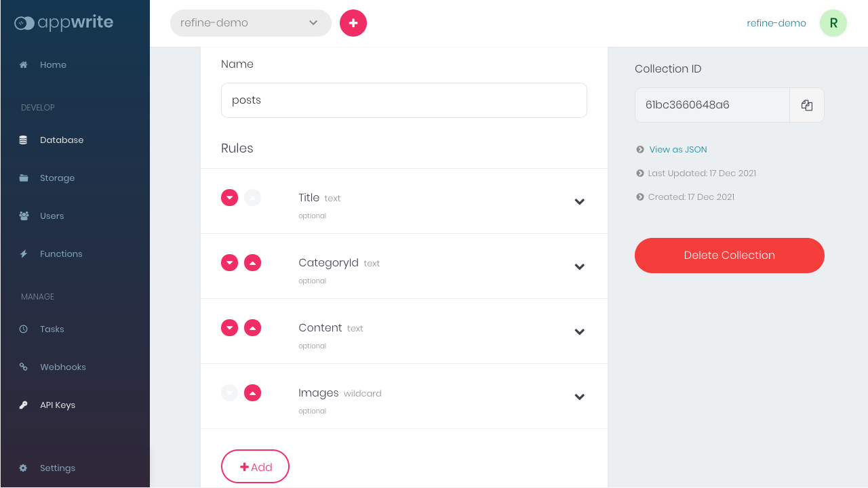Open the user avatar R menu
Viewport: 868px width, 488px height.
click(833, 23)
